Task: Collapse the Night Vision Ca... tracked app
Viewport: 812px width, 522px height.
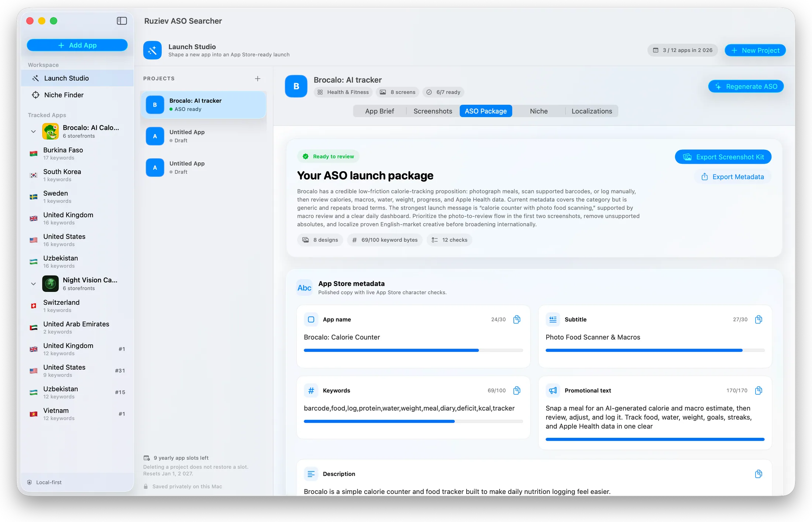Action: 33,284
